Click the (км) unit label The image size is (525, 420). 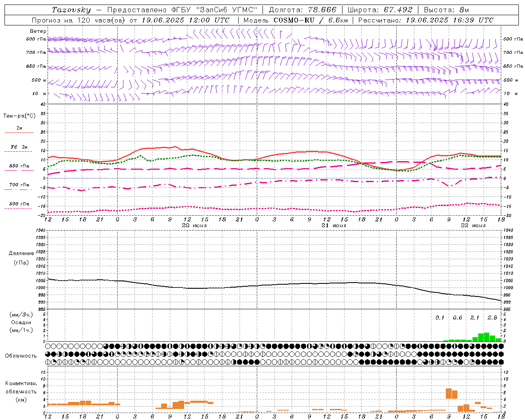(21, 399)
